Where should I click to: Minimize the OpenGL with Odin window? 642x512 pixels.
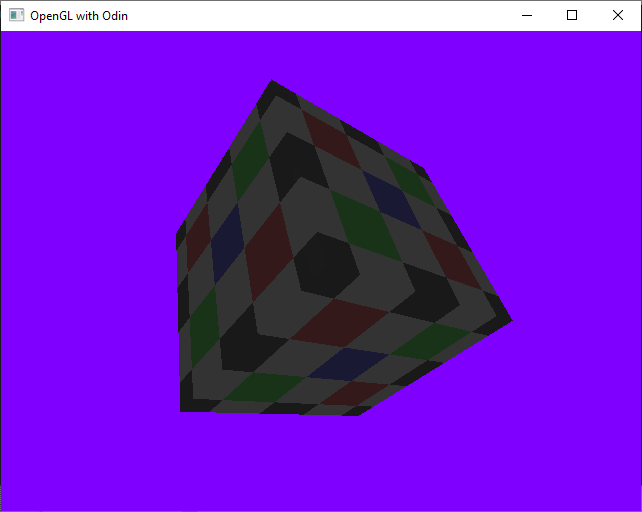[x=527, y=16]
